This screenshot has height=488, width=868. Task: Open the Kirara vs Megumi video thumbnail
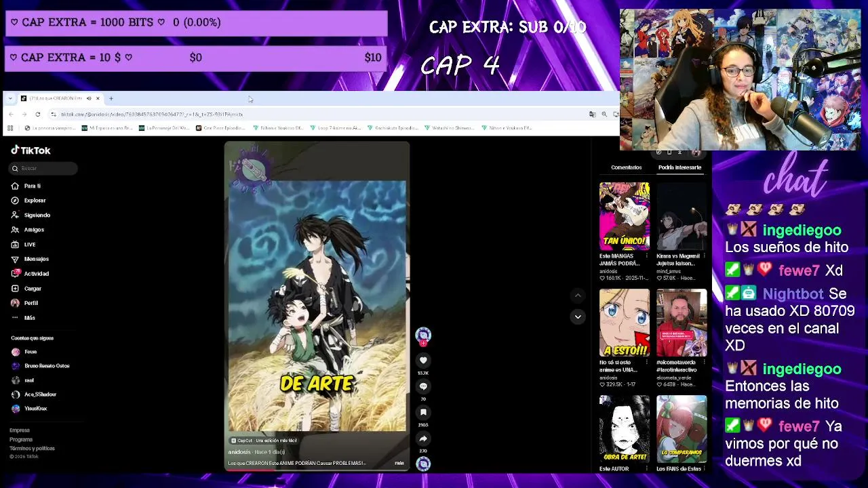tap(682, 216)
